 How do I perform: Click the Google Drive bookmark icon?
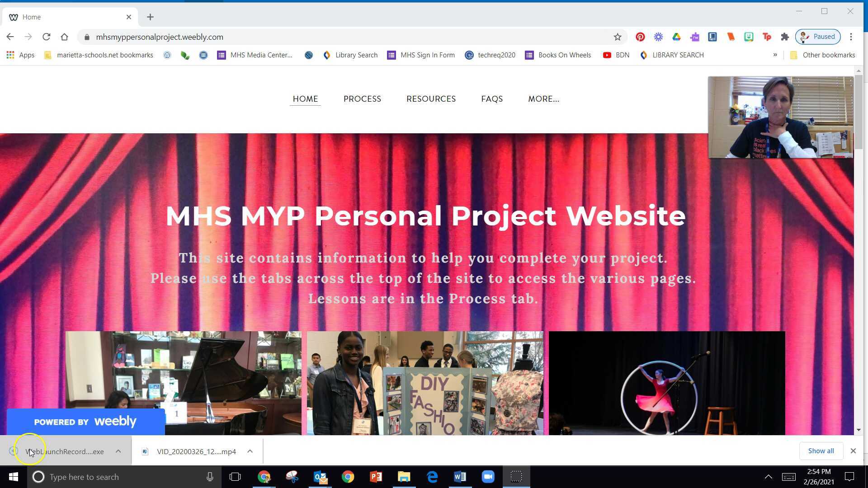(x=677, y=37)
